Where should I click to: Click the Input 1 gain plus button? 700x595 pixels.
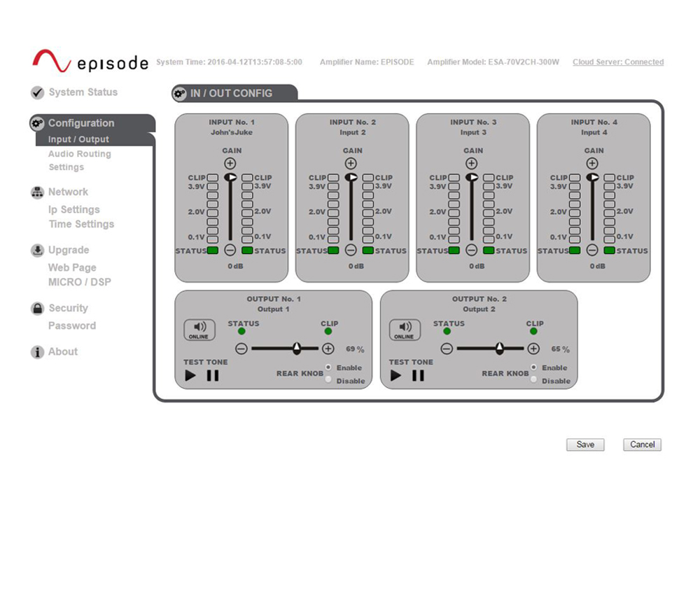coord(230,163)
